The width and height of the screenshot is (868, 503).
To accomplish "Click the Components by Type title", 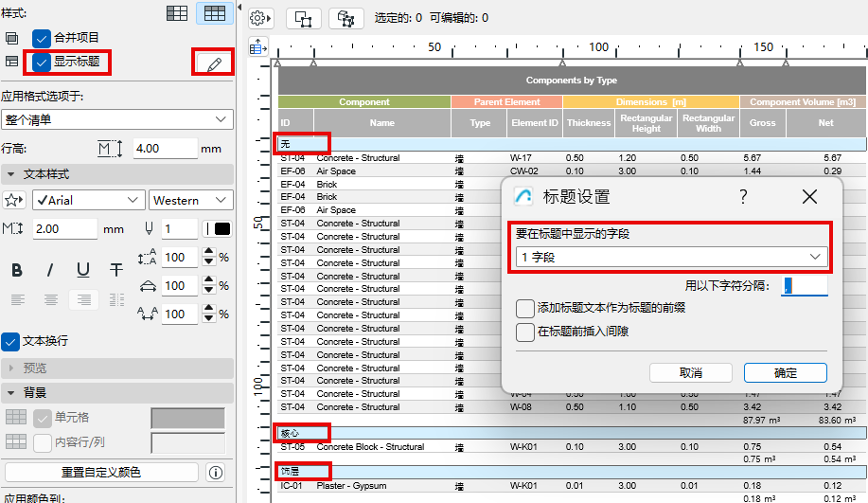I will pyautogui.click(x=572, y=81).
